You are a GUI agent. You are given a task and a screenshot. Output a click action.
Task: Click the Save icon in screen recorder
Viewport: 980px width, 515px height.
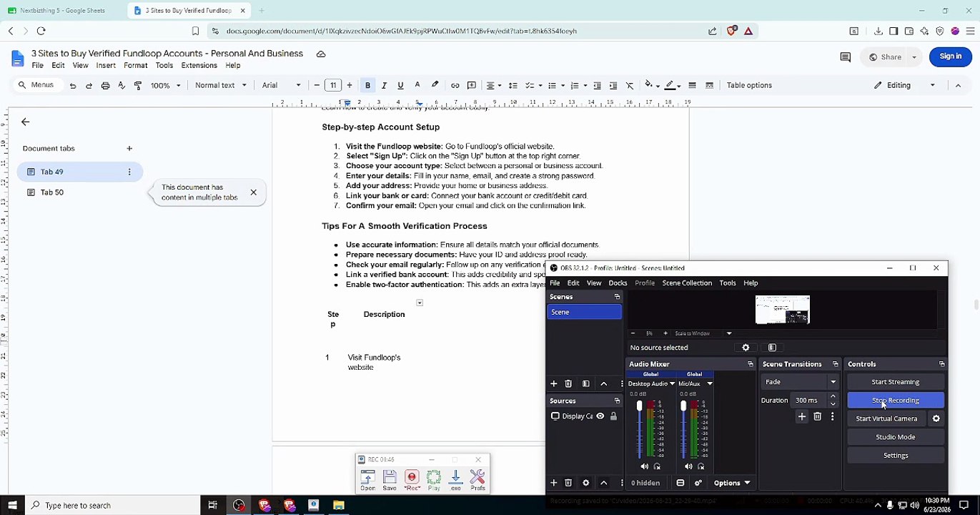click(x=390, y=480)
